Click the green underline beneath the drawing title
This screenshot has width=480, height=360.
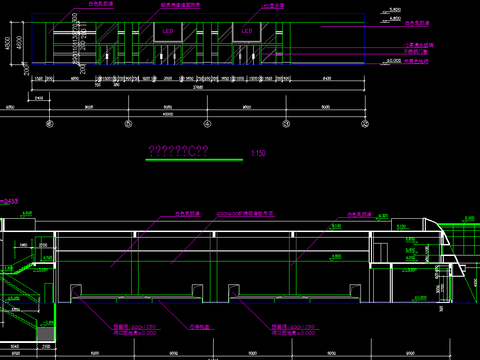194,160
